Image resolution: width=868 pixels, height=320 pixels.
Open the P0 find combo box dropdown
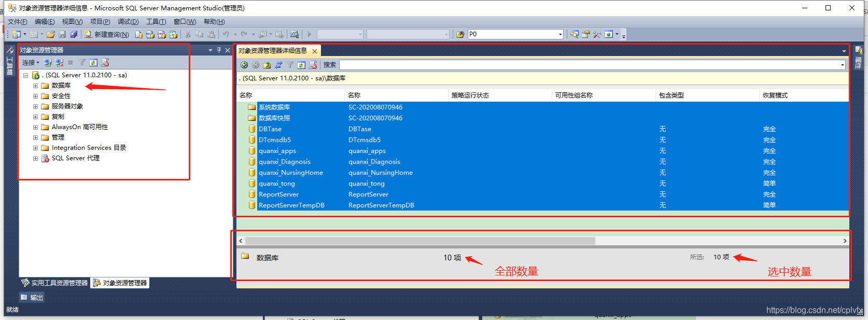tap(561, 34)
